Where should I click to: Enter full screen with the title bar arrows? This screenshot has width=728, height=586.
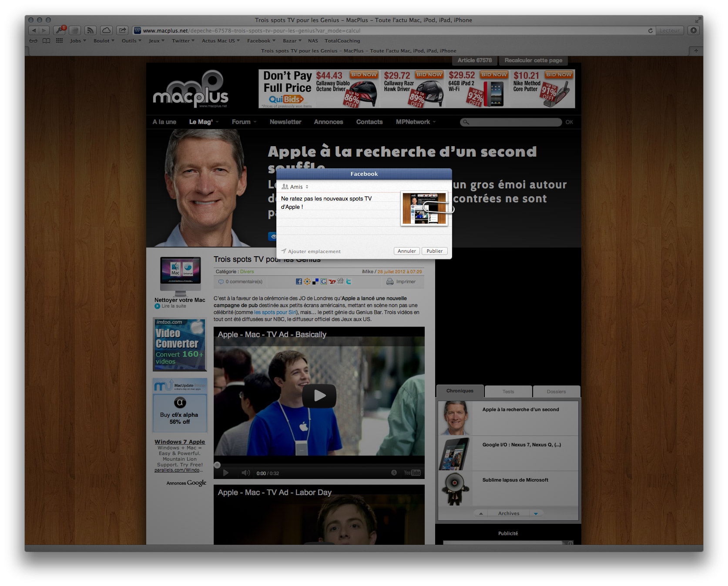point(698,20)
